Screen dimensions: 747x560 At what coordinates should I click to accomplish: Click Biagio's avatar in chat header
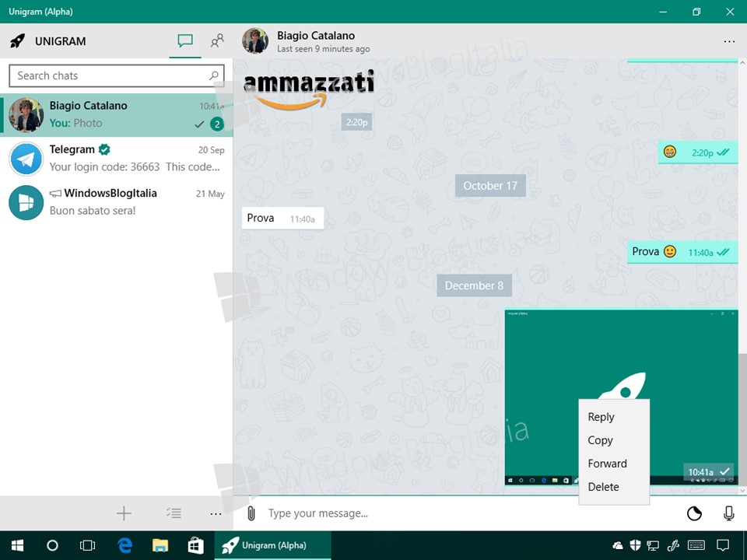(x=255, y=41)
